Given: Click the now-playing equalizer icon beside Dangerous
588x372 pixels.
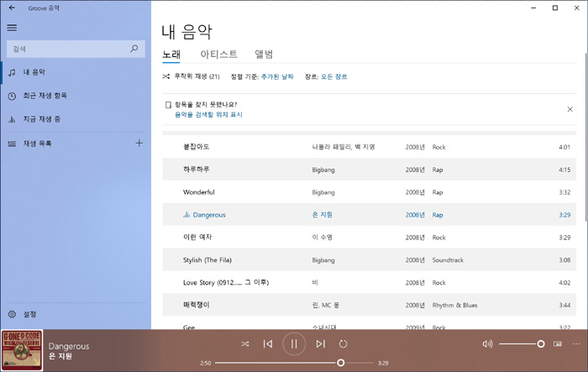Looking at the screenshot, I should pyautogui.click(x=186, y=214).
